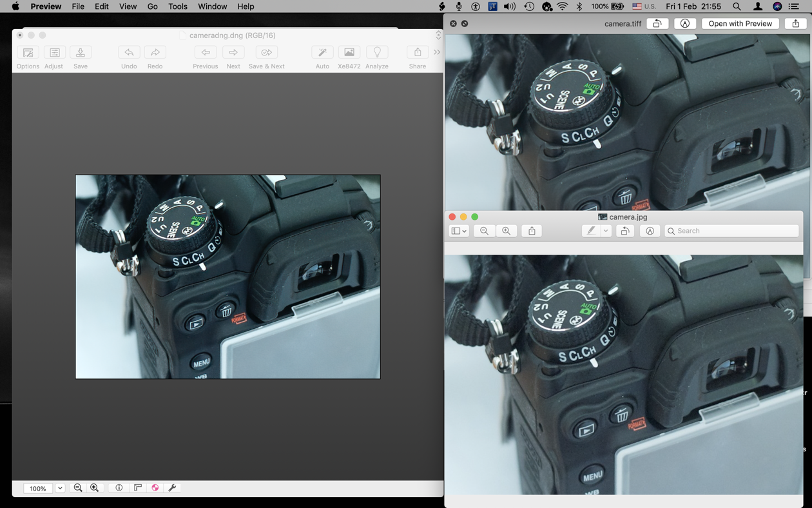The image size is (812, 508).
Task: Open the Wi-Fi status menu
Action: [x=563, y=6]
